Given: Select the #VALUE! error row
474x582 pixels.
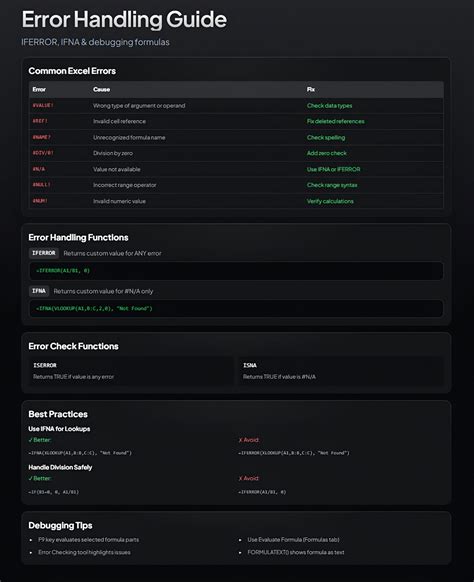Looking at the screenshot, I should click(x=236, y=105).
